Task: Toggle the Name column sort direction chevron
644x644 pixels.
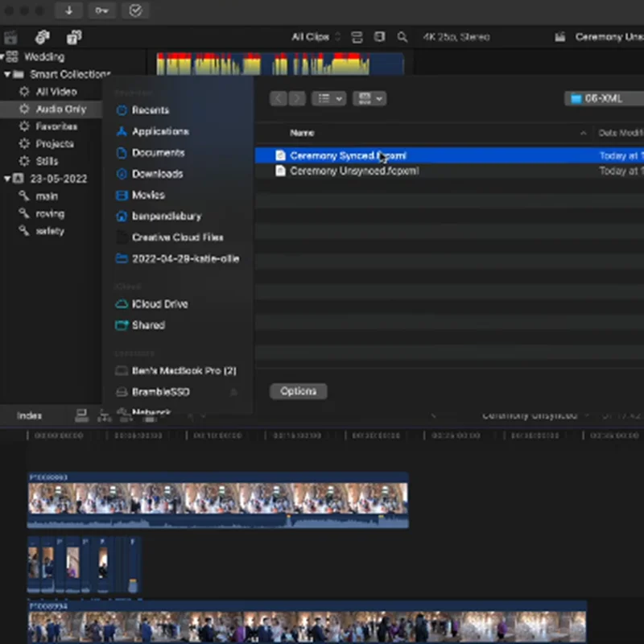Action: pyautogui.click(x=583, y=133)
